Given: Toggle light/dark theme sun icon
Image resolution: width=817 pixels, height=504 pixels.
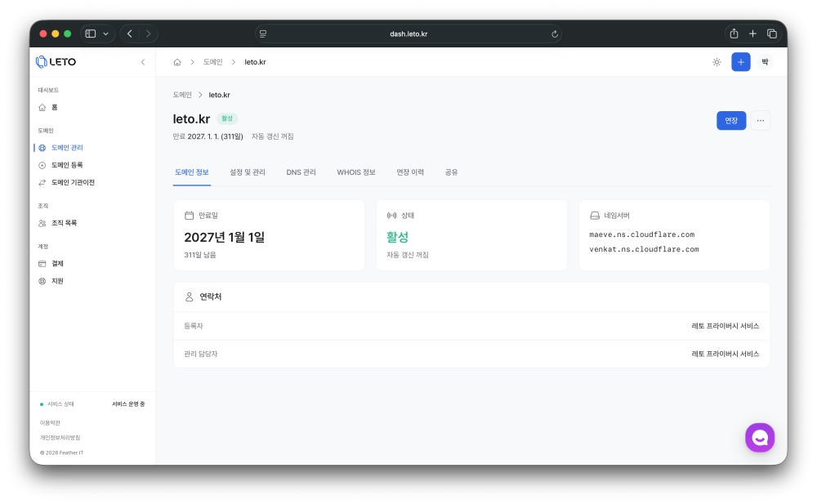Looking at the screenshot, I should 717,62.
